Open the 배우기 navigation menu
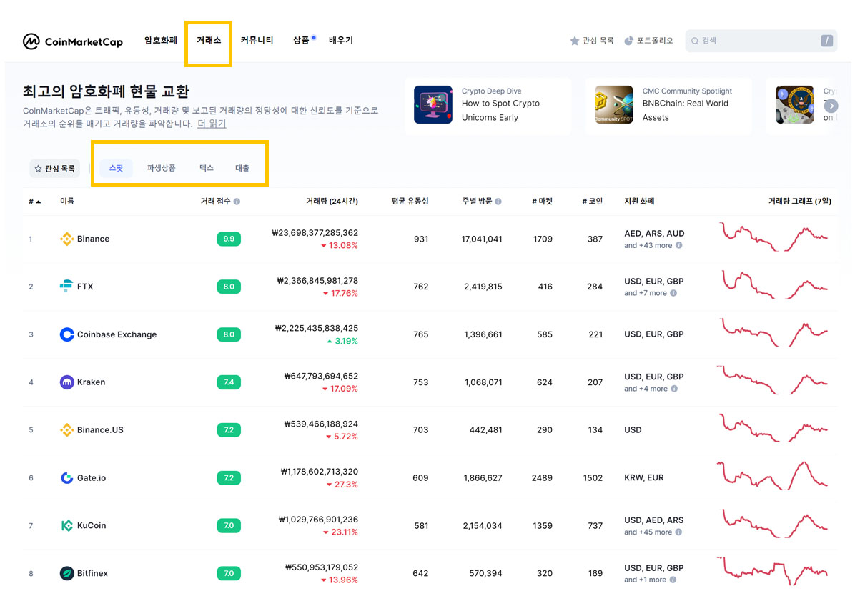Screen dimensions: 860x616 341,41
